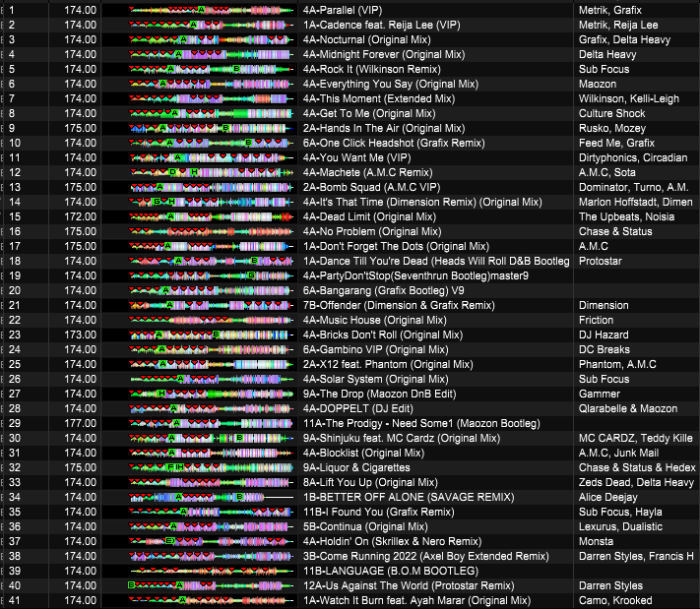Select '4A-Solar System (Original Mix)' title
700x609 pixels.
pos(375,379)
